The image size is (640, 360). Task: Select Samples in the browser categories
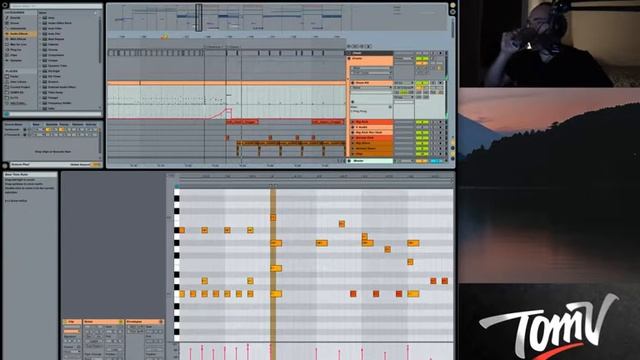(x=16, y=60)
